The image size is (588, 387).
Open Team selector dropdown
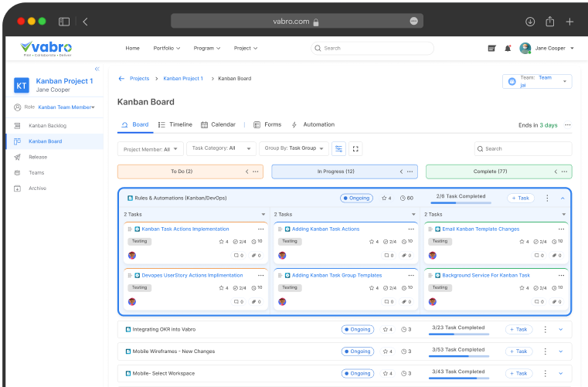(537, 81)
